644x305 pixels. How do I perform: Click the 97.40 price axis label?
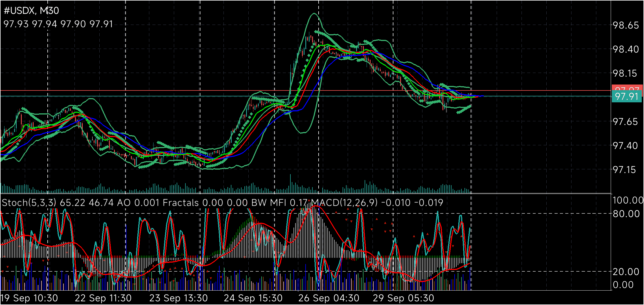click(x=626, y=146)
